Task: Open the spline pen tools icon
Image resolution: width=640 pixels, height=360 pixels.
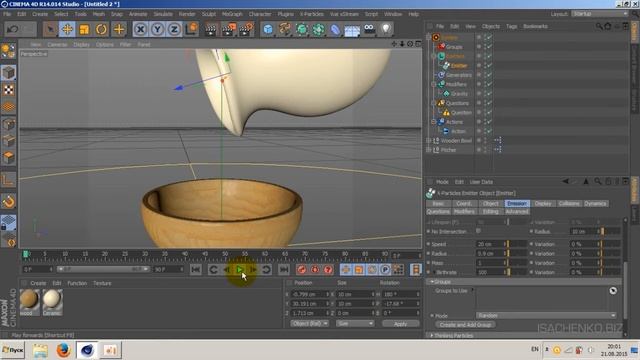Action: click(x=284, y=29)
